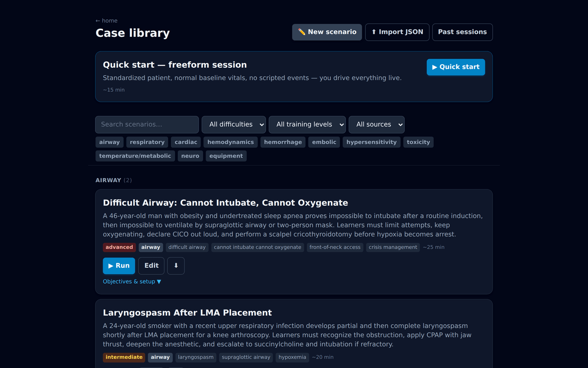Viewport: 588px width, 368px height.
Task: Start the Quick start freeform session
Action: click(x=456, y=67)
